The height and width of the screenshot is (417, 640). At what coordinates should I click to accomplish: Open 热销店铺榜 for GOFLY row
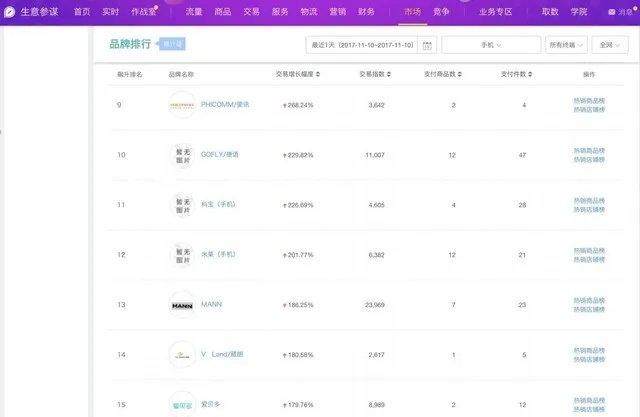pyautogui.click(x=589, y=160)
